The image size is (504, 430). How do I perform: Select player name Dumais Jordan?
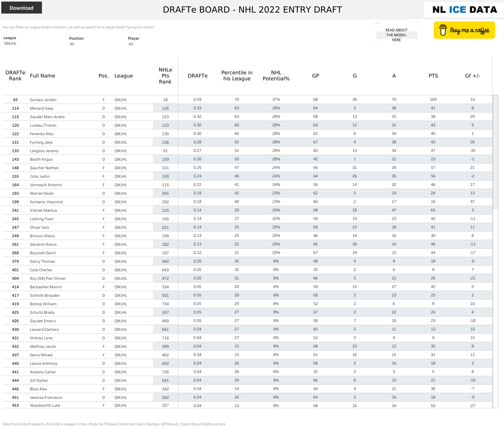click(43, 100)
